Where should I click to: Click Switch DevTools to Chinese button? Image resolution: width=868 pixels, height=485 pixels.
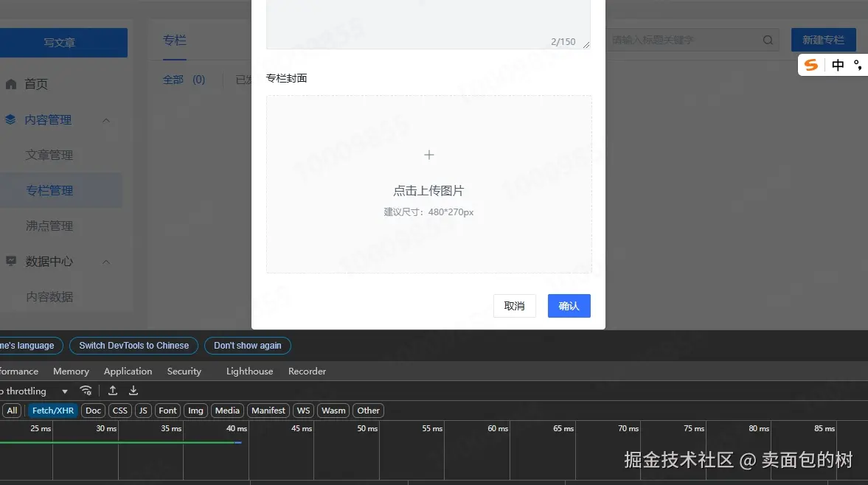tap(134, 346)
